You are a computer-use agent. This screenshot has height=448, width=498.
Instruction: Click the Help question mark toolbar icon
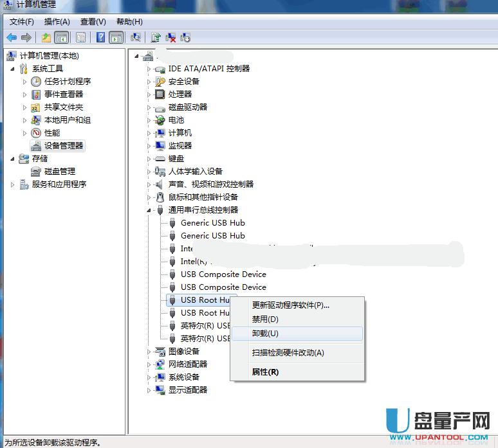[x=100, y=37]
